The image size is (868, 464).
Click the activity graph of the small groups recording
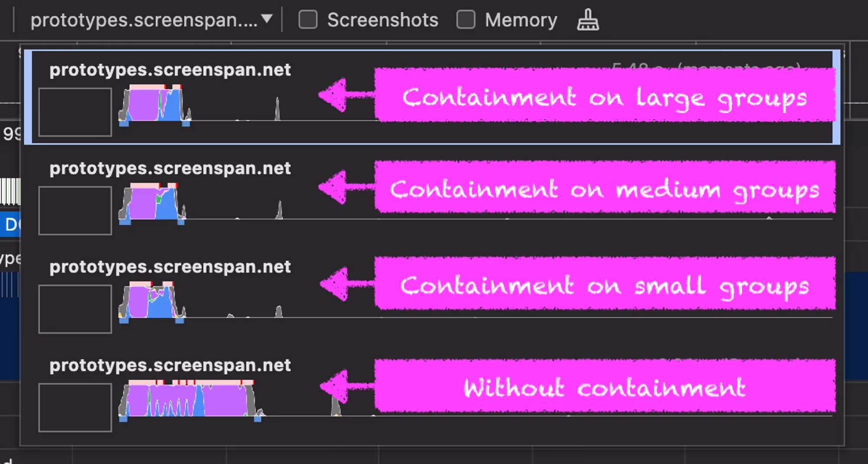[152, 302]
